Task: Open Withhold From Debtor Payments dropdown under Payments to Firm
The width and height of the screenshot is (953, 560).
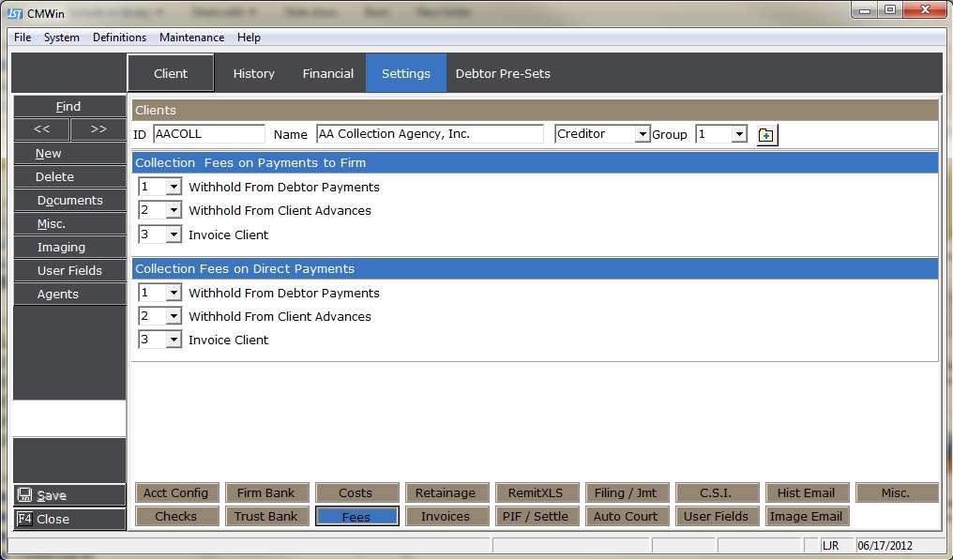Action: click(174, 188)
